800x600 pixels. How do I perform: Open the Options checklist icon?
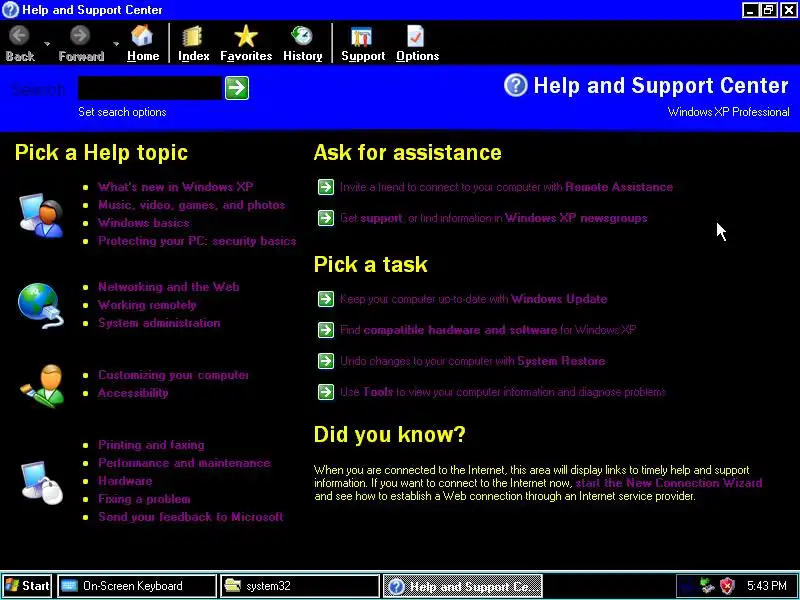point(415,36)
